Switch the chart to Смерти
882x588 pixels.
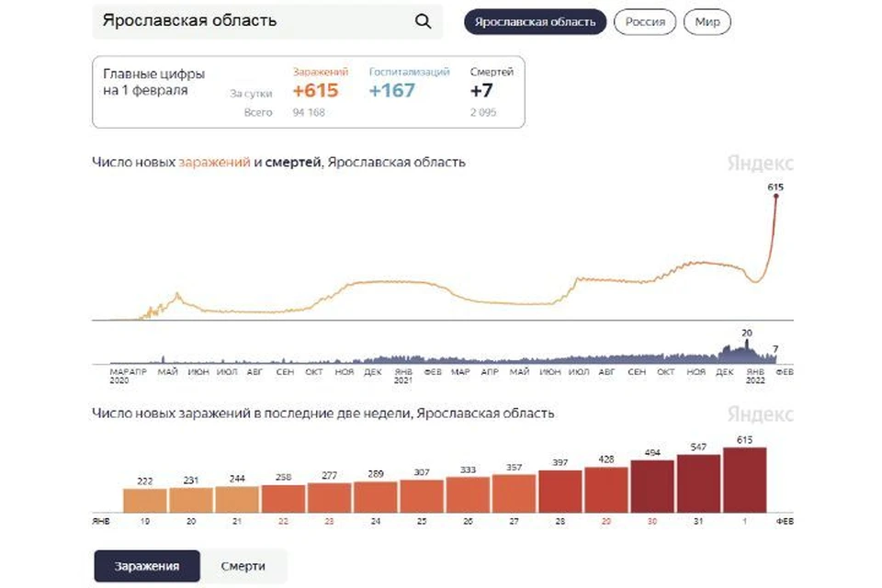(243, 566)
